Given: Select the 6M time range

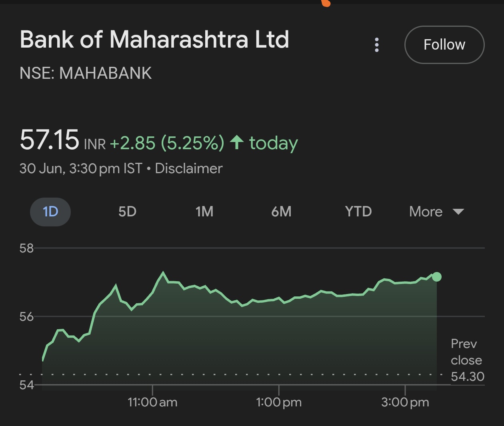Looking at the screenshot, I should 281,212.
